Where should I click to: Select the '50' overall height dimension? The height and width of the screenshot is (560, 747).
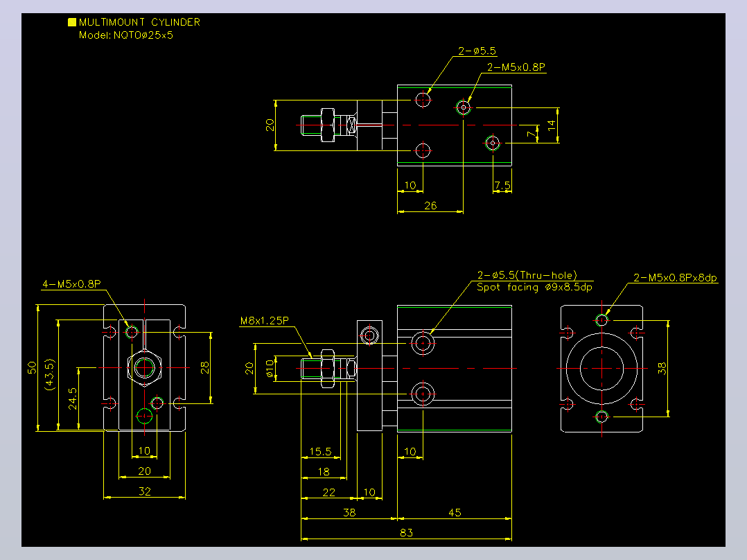32,367
